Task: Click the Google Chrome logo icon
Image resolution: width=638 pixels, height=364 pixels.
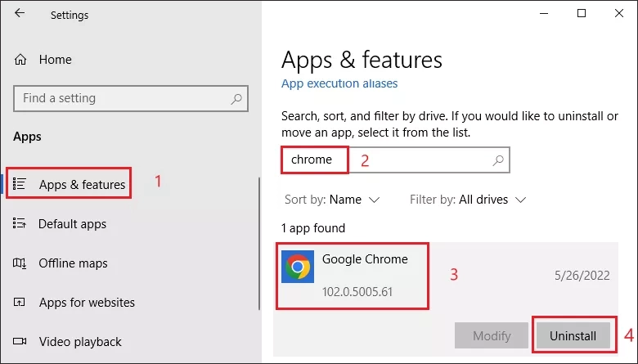Action: click(298, 267)
